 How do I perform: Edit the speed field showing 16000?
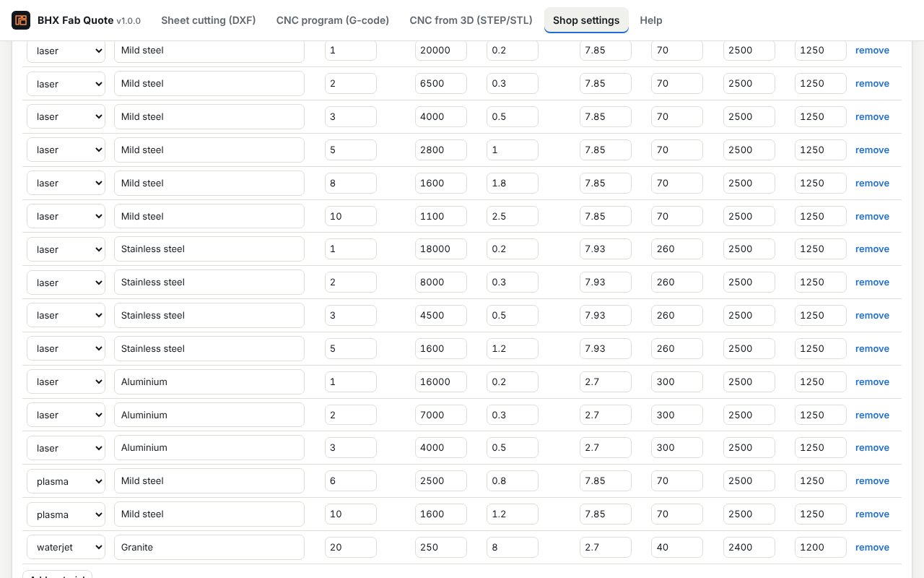441,381
